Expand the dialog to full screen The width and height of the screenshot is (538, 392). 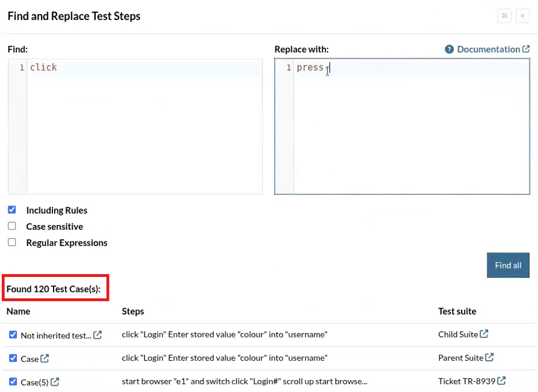click(x=504, y=16)
